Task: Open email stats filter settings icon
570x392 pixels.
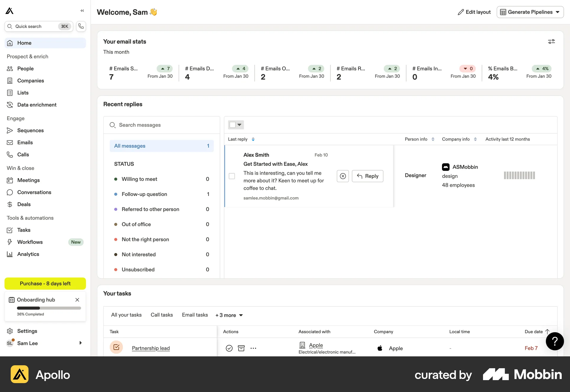Action: (551, 42)
